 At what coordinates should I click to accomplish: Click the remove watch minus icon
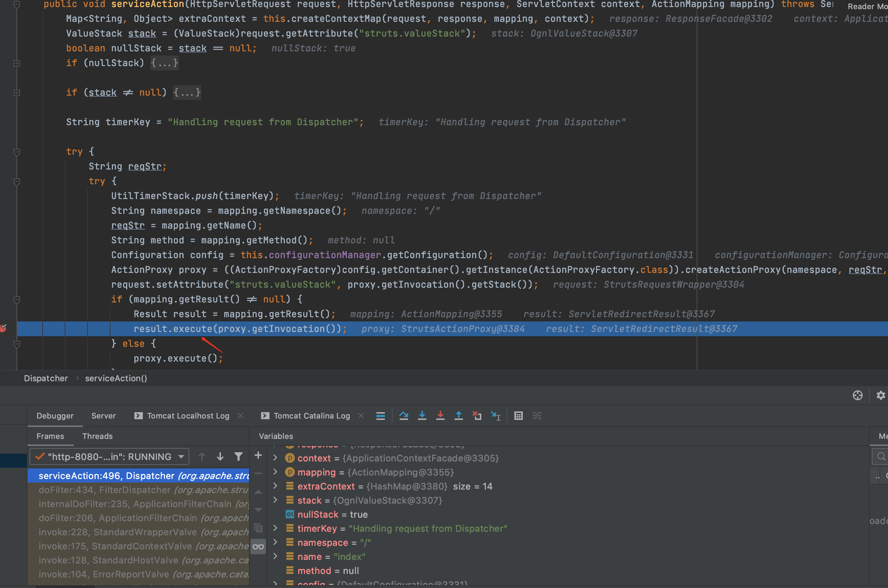point(258,473)
